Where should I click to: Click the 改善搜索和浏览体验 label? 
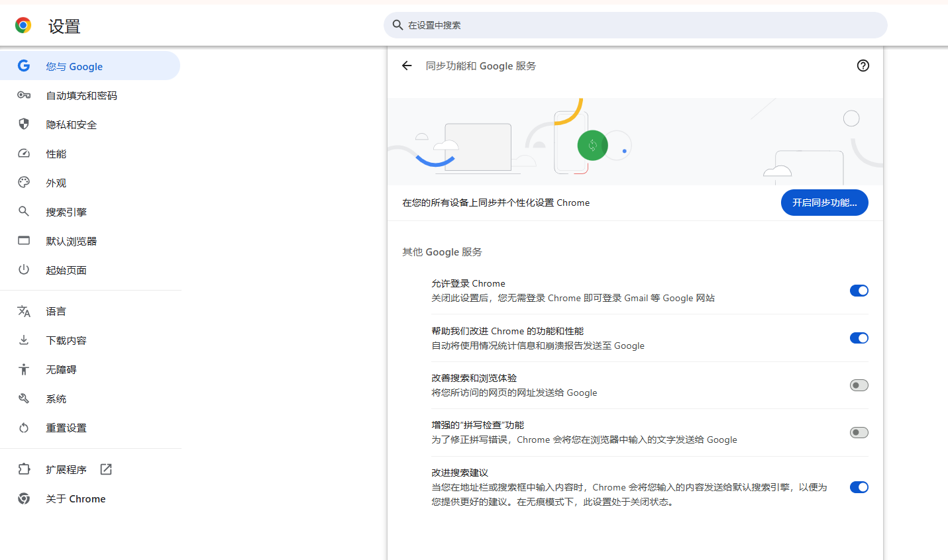(x=474, y=378)
